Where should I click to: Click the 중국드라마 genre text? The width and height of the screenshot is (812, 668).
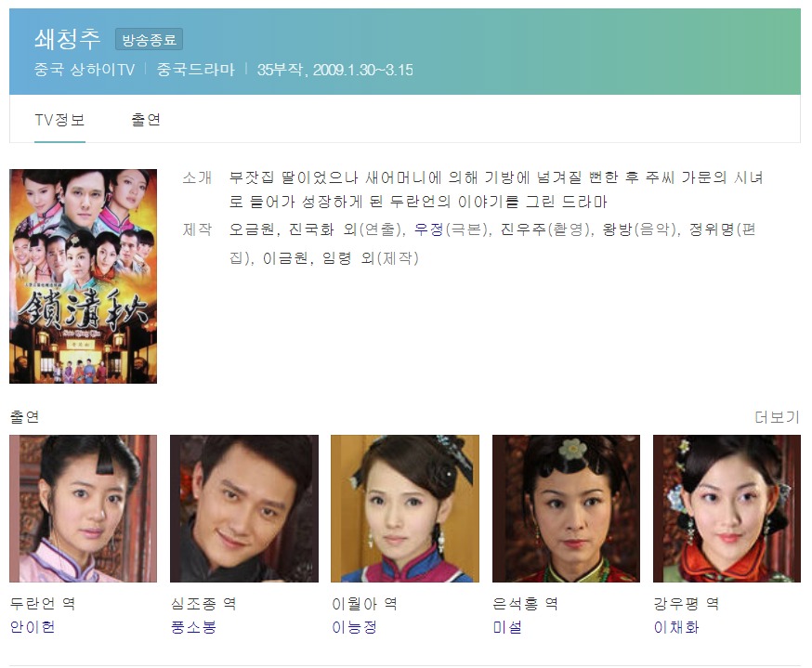click(x=196, y=70)
